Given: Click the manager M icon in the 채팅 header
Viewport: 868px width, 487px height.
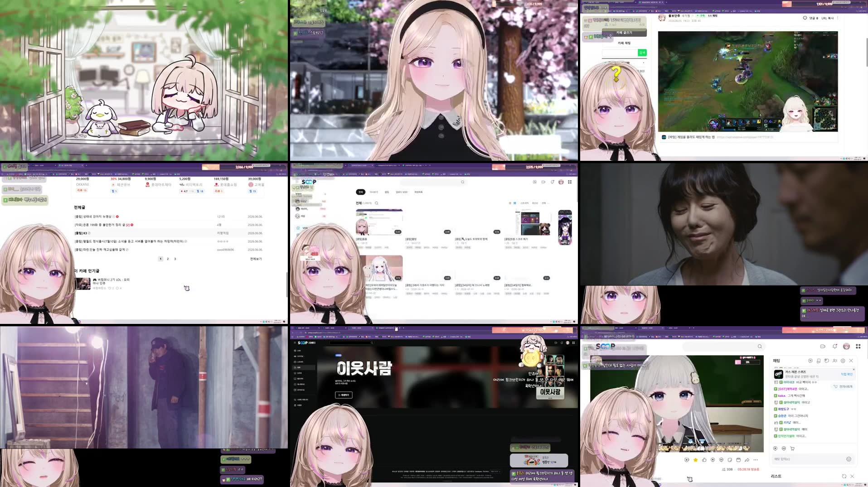Looking at the screenshot, I should click(810, 361).
